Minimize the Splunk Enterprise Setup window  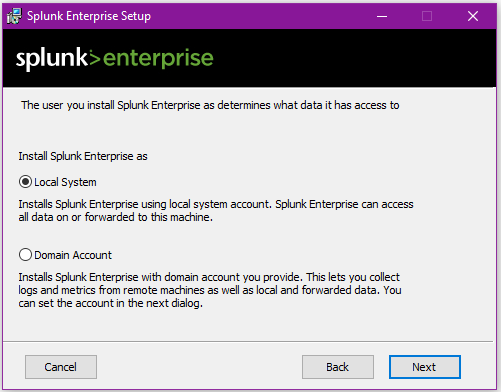pyautogui.click(x=382, y=16)
